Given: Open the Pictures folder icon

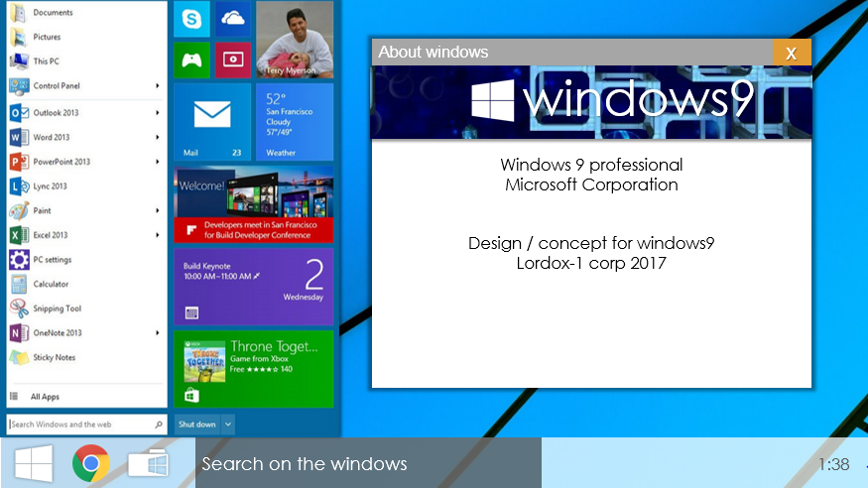Looking at the screenshot, I should 19,37.
